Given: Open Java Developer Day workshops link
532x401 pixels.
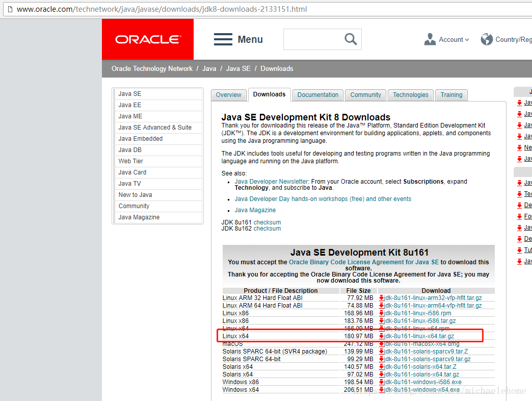Looking at the screenshot, I should coord(323,199).
